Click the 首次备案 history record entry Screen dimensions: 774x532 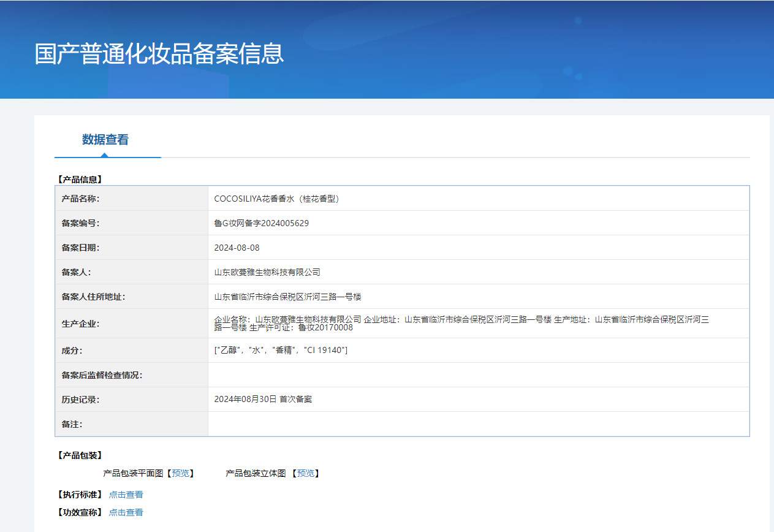tap(263, 399)
